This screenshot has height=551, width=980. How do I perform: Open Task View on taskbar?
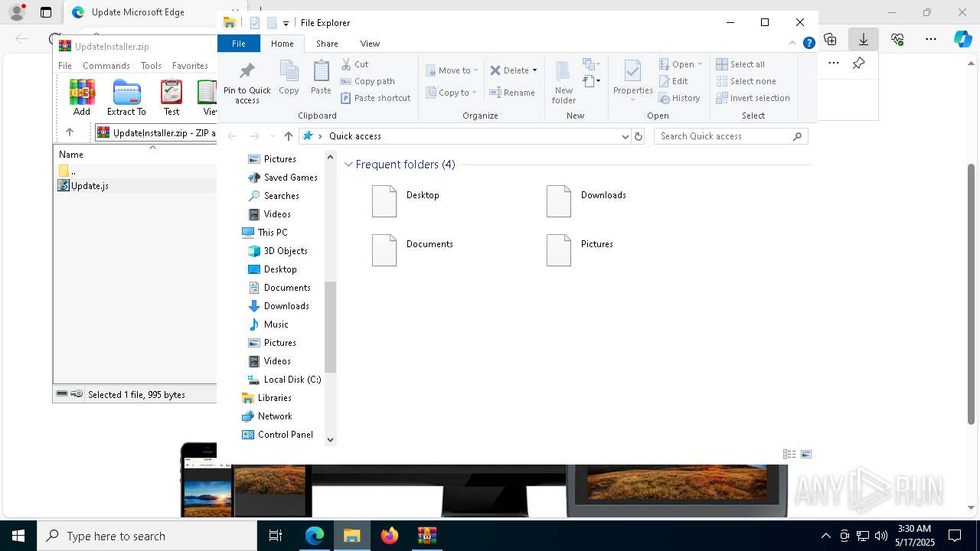pos(276,536)
